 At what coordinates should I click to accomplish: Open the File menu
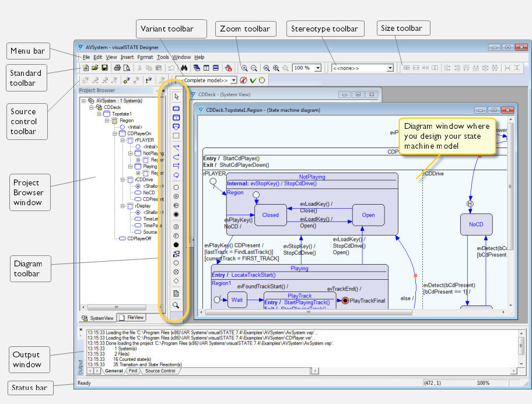tap(86, 57)
